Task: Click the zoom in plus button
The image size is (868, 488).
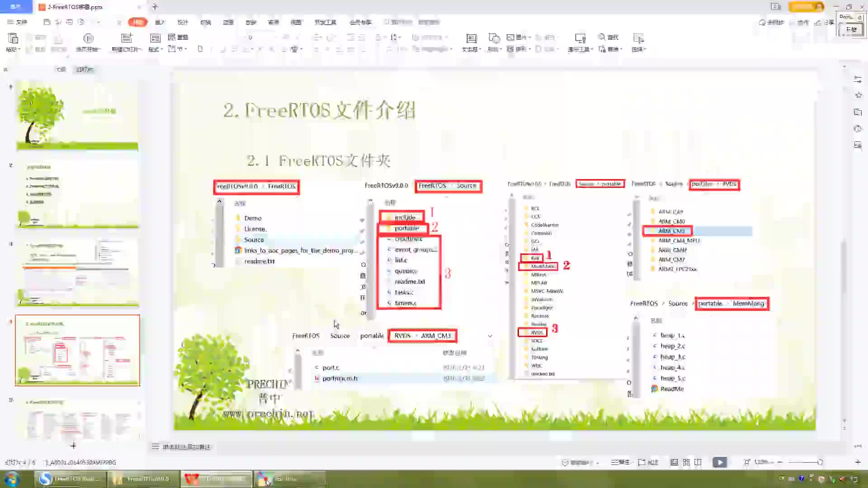Action: coord(858,462)
